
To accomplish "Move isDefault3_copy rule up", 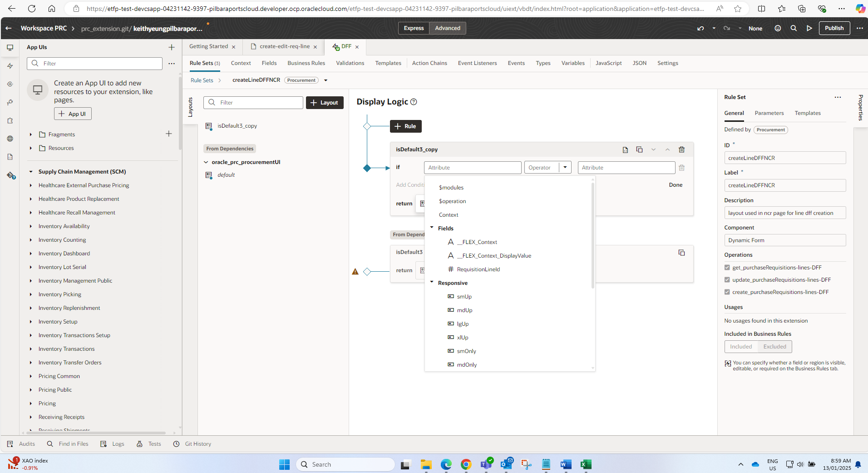I will [667, 149].
